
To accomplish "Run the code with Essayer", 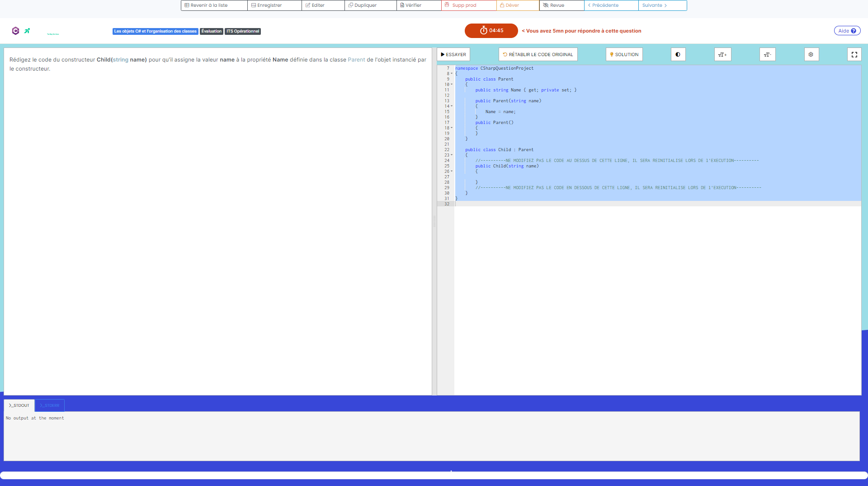I will 453,54.
